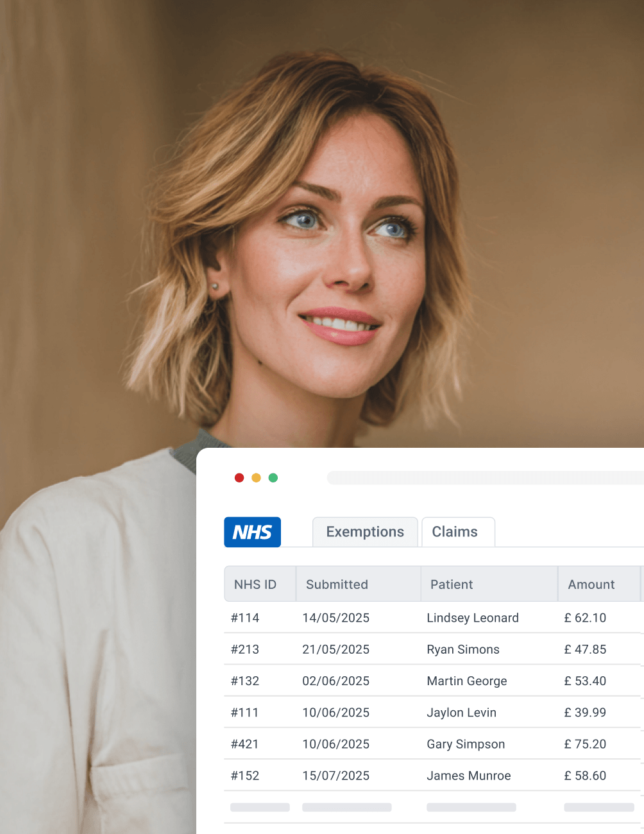
Task: Select NHS ID #111
Action: click(244, 712)
